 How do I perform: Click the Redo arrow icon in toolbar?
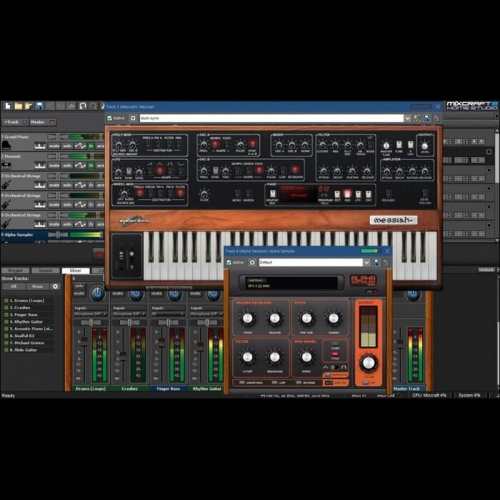(x=93, y=106)
